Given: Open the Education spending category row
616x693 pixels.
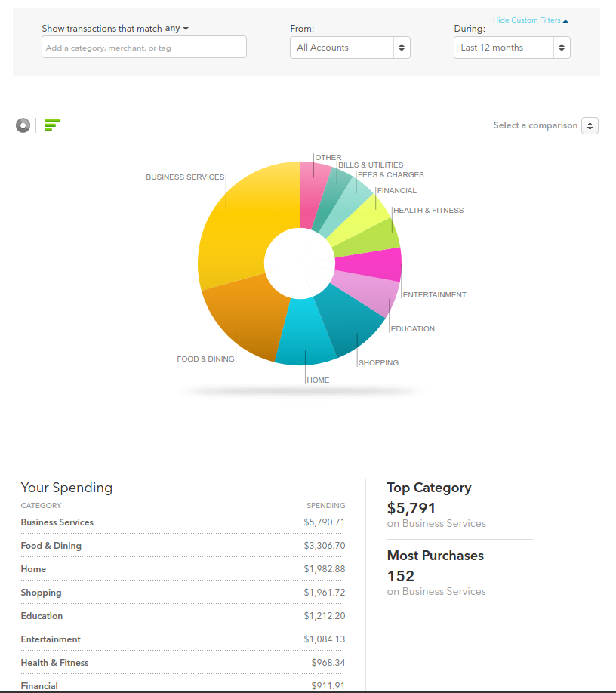Looking at the screenshot, I should 183,616.
